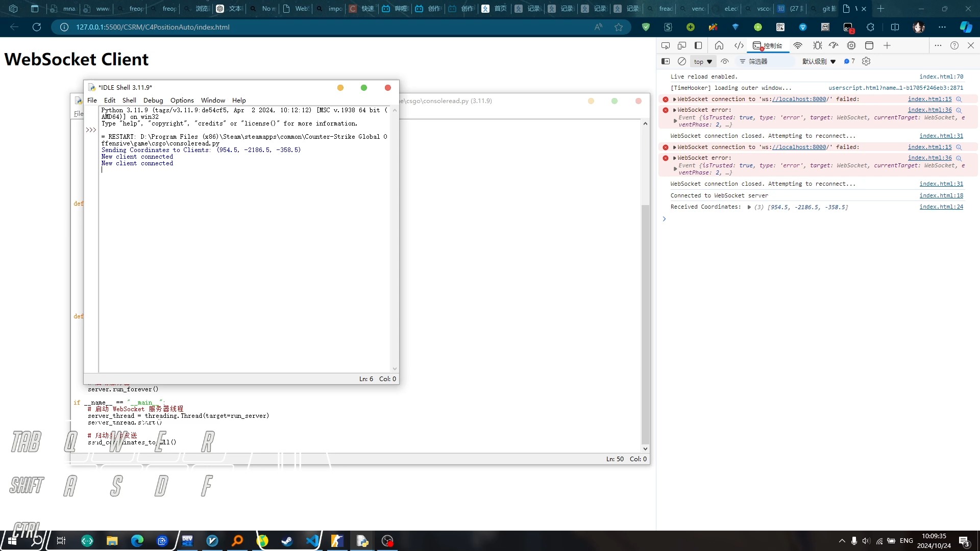Toggle device emulation icon in DevTools
Screen dimensions: 980x551
coord(682,45)
